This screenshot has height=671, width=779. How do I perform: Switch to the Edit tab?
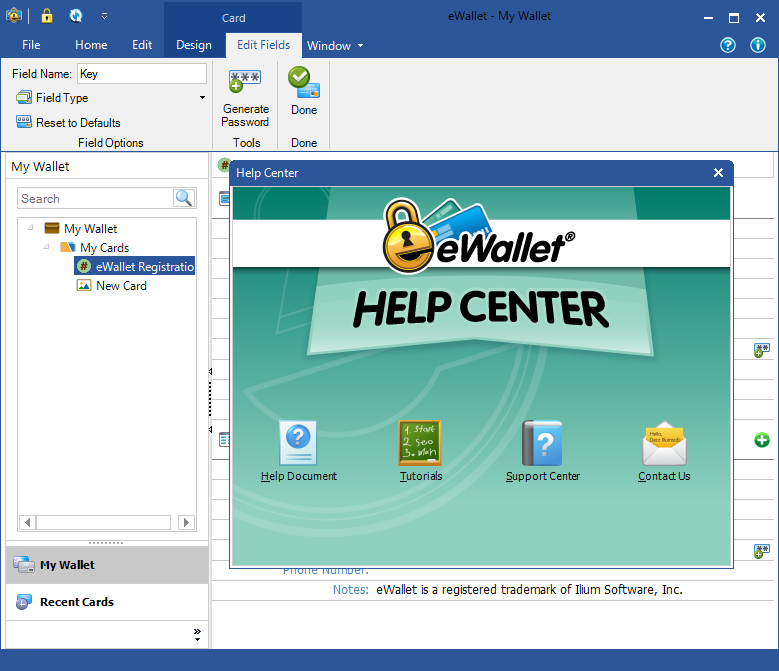[142, 45]
